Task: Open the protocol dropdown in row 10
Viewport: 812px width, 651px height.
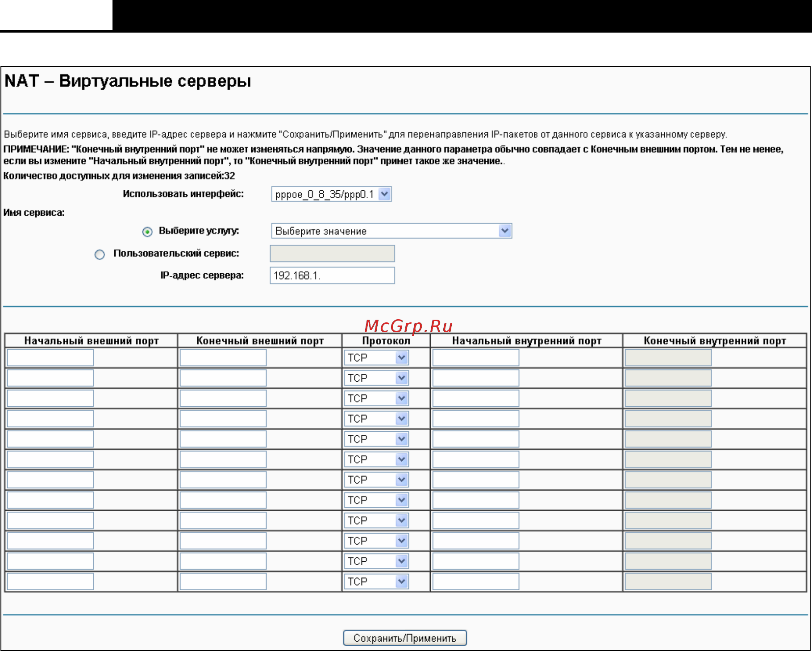Action: (376, 541)
